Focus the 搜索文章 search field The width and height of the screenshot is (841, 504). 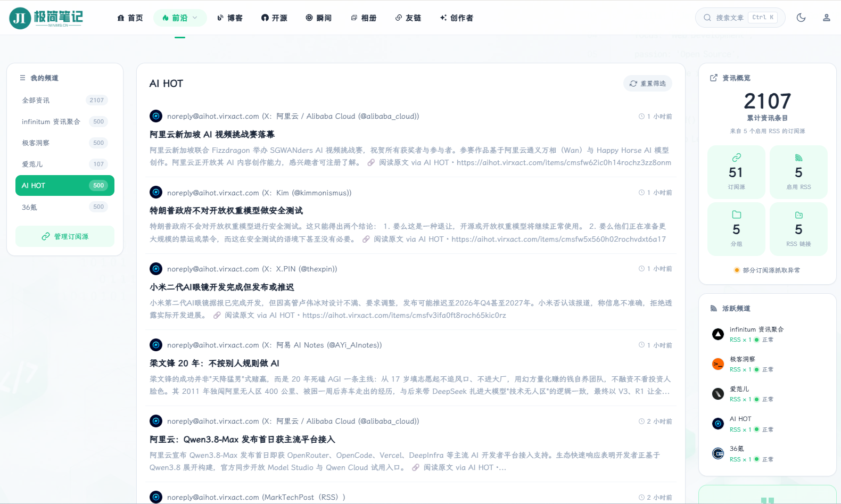point(740,18)
